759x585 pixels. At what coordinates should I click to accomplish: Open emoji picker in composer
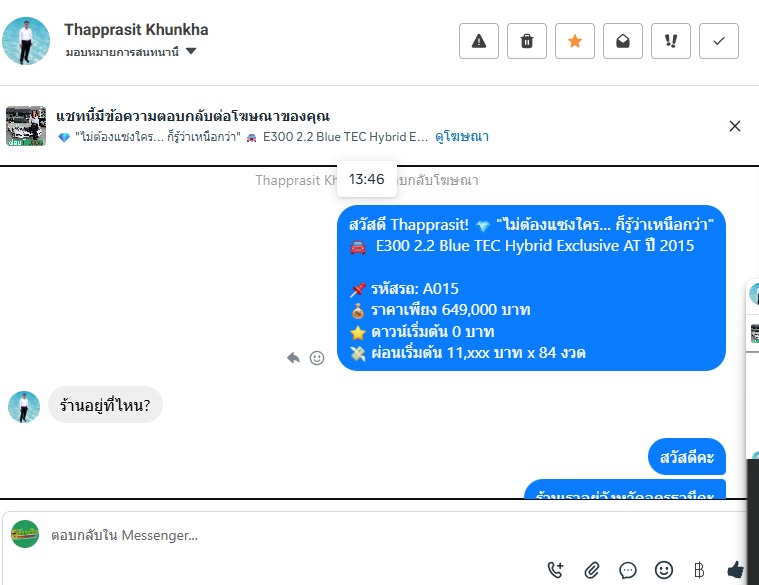click(664, 570)
